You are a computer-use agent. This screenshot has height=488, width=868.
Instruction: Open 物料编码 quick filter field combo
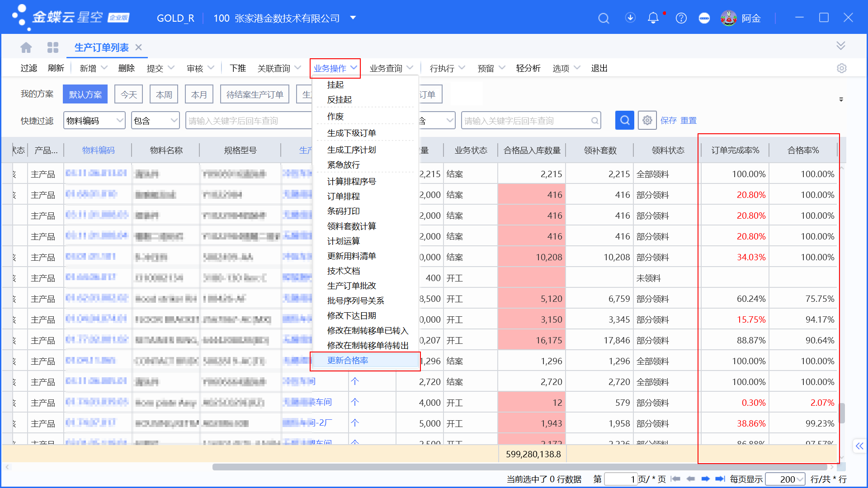click(x=94, y=121)
